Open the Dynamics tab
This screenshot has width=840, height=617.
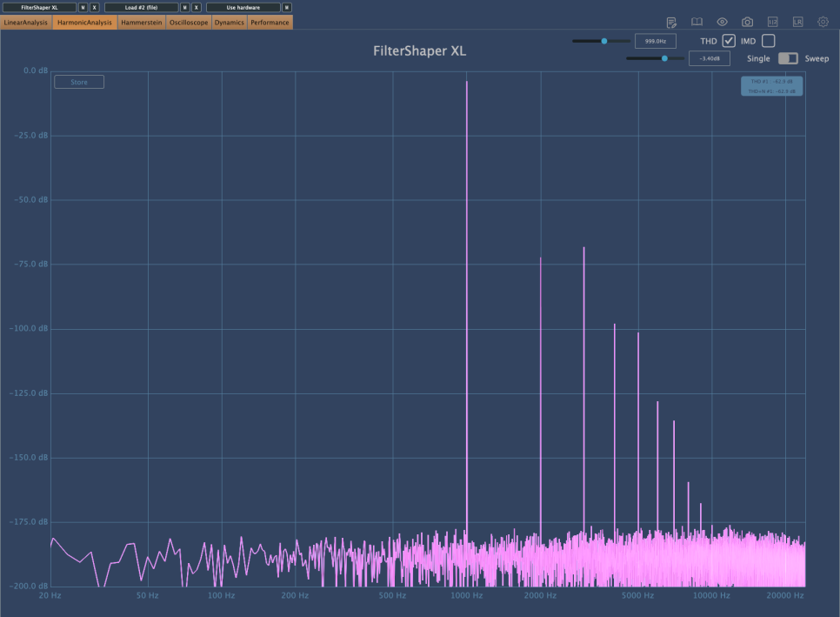[230, 23]
